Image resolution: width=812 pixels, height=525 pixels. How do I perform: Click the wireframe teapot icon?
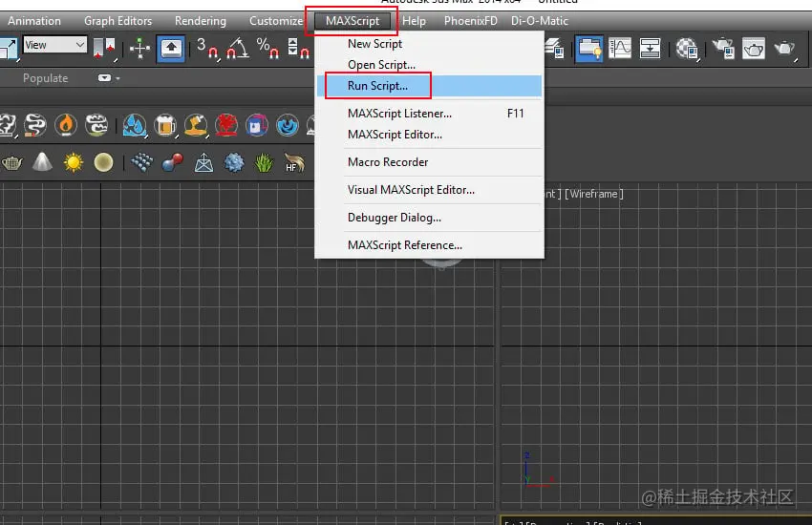click(x=11, y=163)
